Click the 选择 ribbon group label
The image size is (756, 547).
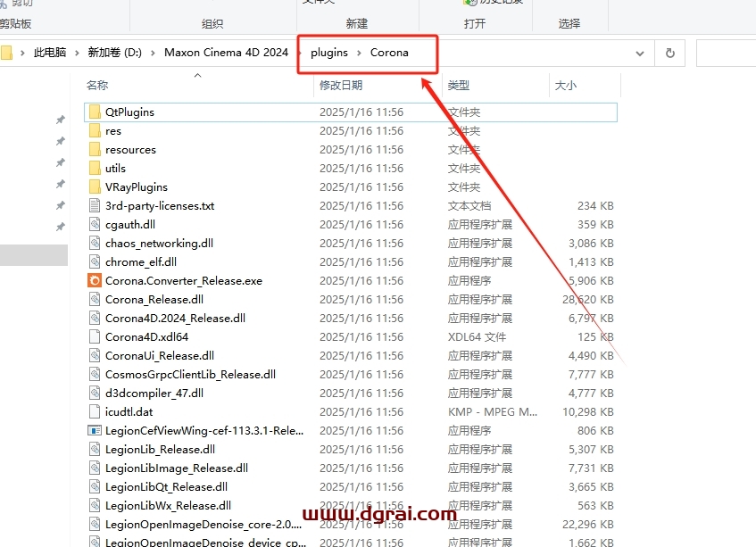pyautogui.click(x=569, y=23)
